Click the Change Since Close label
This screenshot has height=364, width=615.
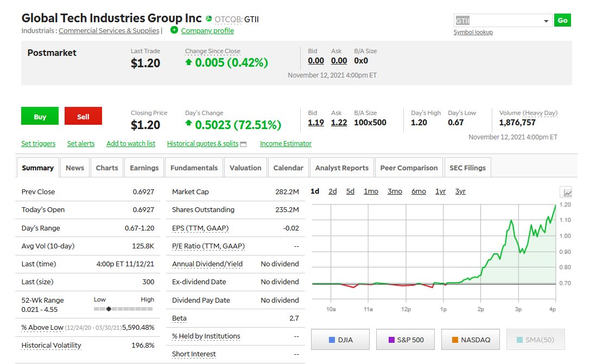[213, 51]
